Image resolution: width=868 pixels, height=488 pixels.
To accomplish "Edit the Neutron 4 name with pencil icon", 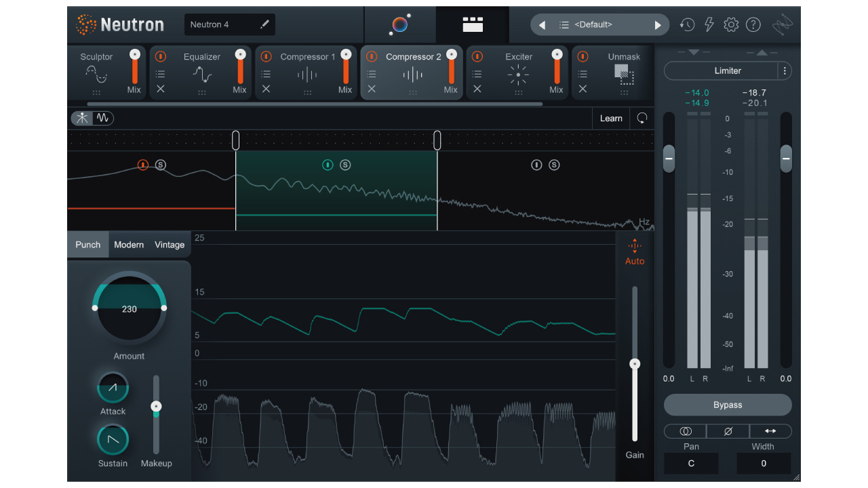I will (x=264, y=24).
